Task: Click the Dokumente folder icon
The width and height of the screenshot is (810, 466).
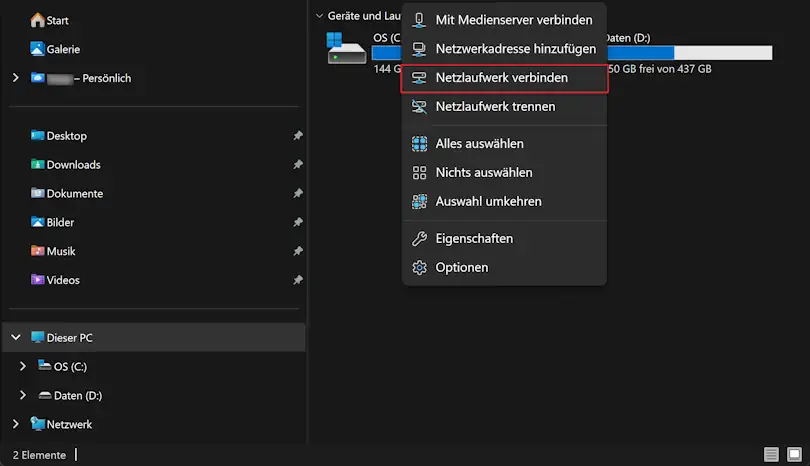Action: (37, 193)
